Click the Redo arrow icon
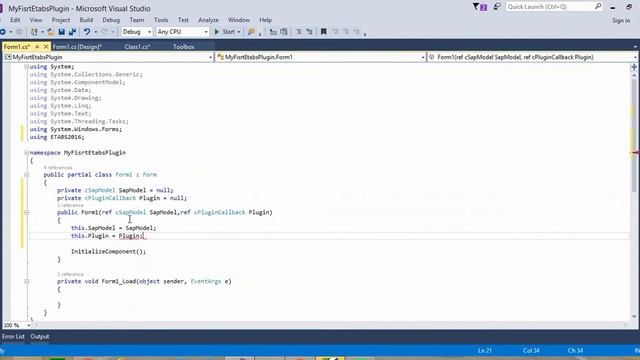Viewport: 640px width, 360px height. [104, 32]
